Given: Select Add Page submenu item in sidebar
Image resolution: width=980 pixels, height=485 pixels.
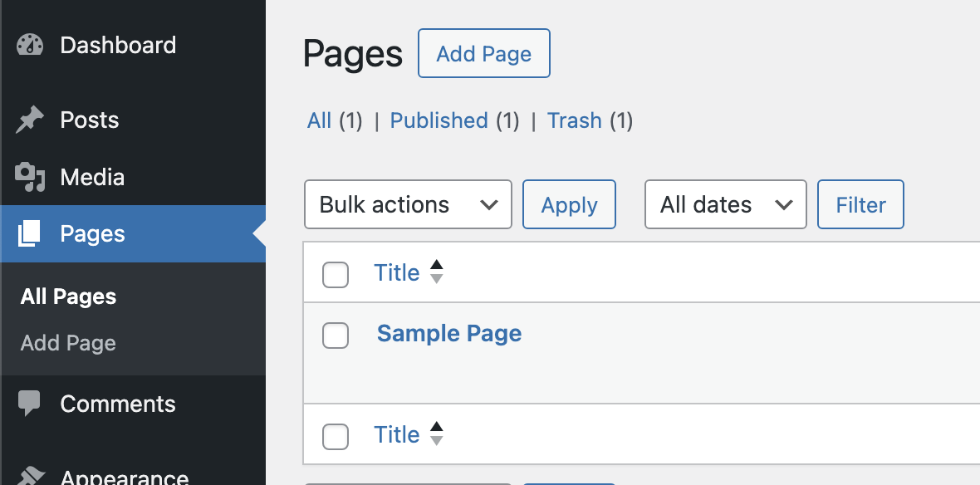Looking at the screenshot, I should tap(68, 343).
